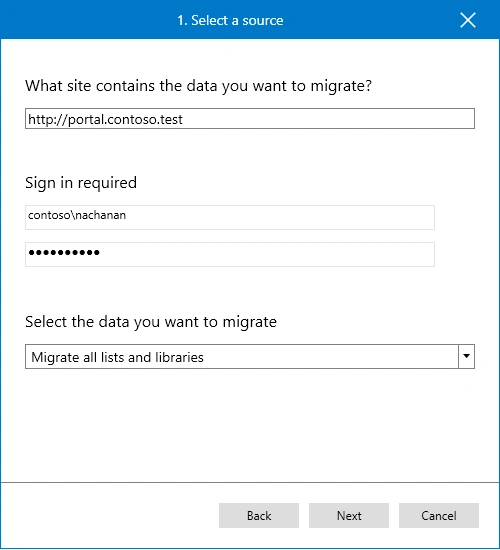This screenshot has width=500, height=550.
Task: Open the migrate data dropdown arrow
Action: (x=466, y=356)
